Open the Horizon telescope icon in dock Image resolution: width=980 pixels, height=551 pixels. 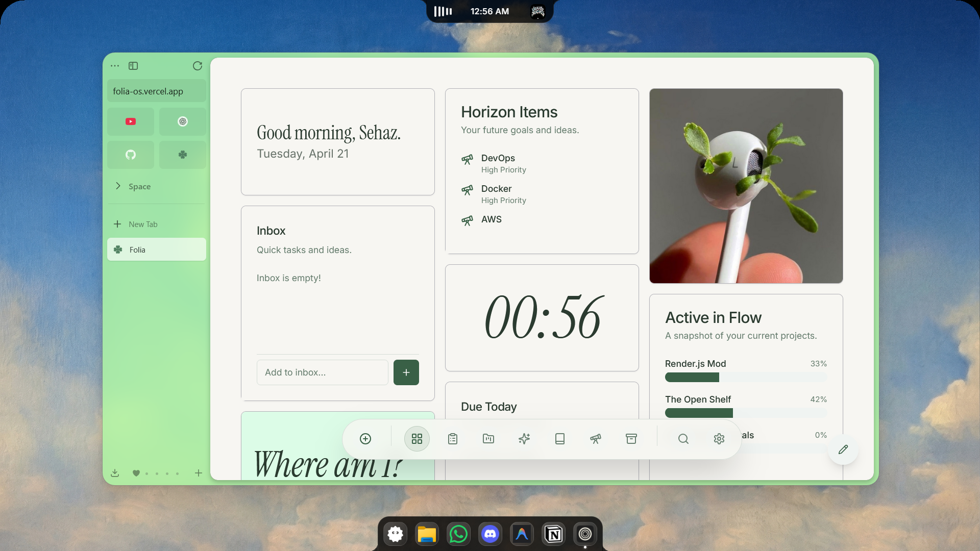tap(596, 439)
